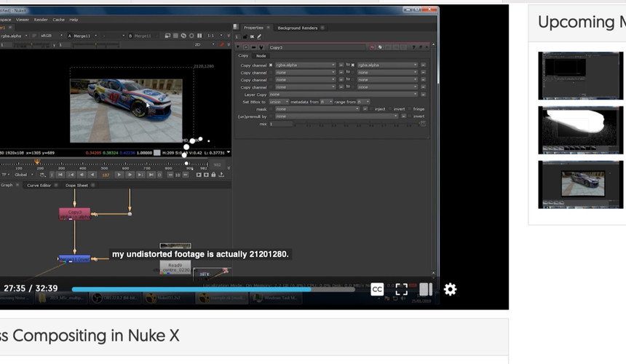Image resolution: width=626 pixels, height=364 pixels.
Task: Open the Viewer menu in Nuke
Action: (23, 20)
